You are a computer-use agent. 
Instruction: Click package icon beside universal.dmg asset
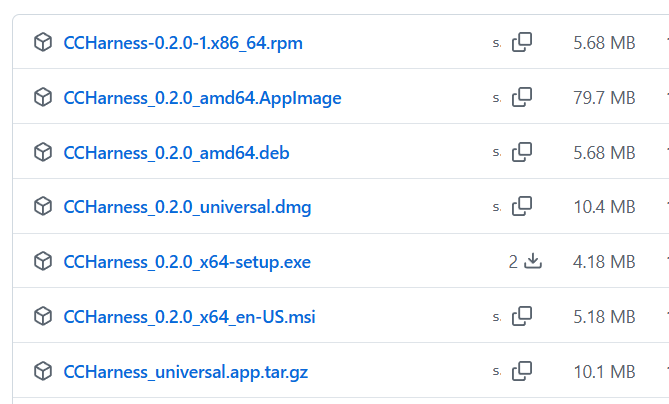pyautogui.click(x=43, y=206)
